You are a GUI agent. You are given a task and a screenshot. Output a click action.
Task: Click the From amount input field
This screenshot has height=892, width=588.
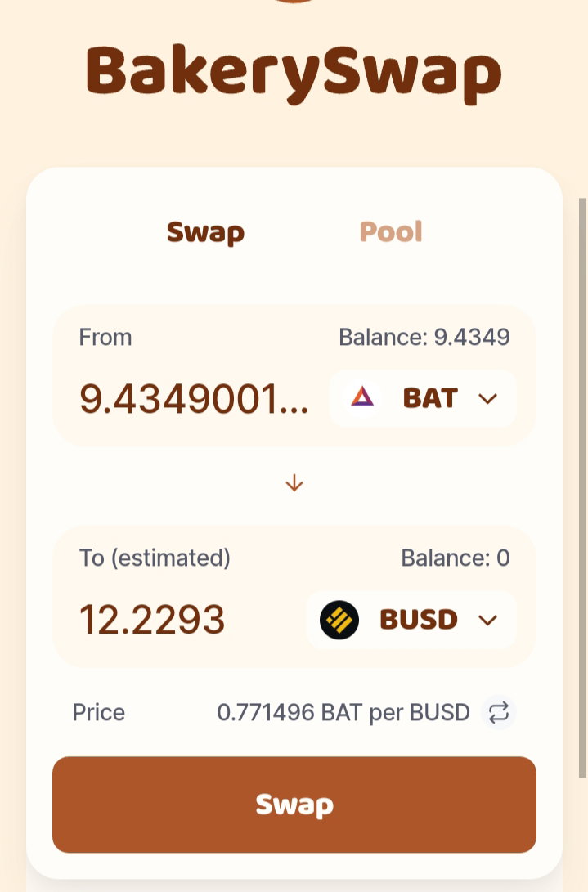(x=194, y=399)
